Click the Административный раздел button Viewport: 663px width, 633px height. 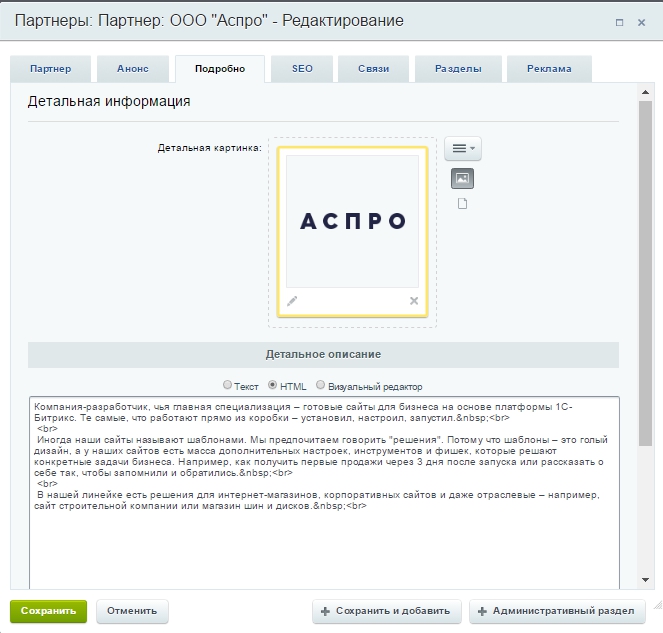pos(557,611)
